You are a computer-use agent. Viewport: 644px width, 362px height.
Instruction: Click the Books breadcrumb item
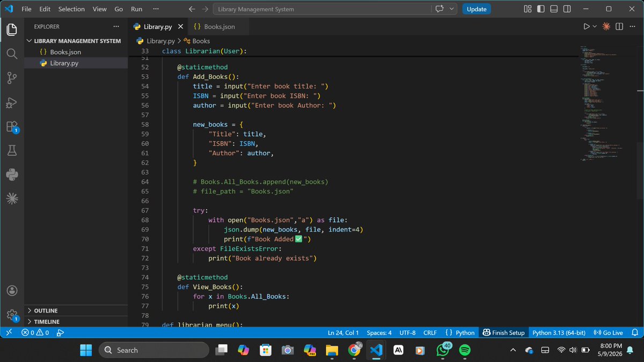[x=197, y=41]
